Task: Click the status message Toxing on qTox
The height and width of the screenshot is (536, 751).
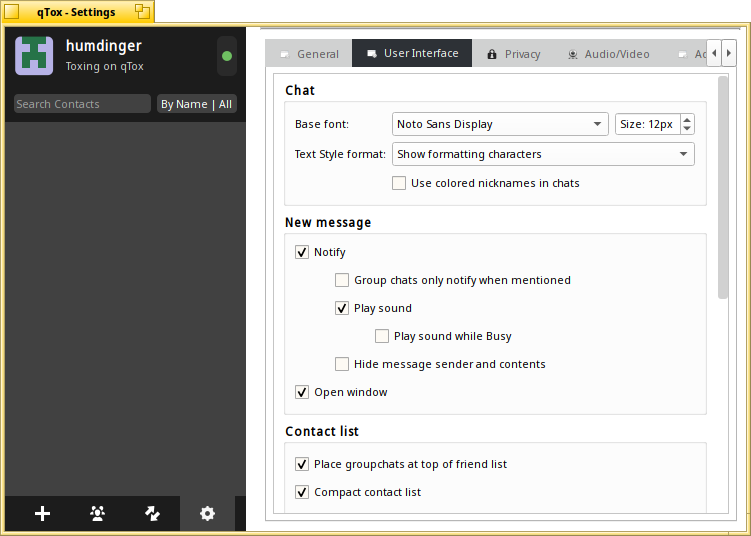Action: click(x=104, y=66)
